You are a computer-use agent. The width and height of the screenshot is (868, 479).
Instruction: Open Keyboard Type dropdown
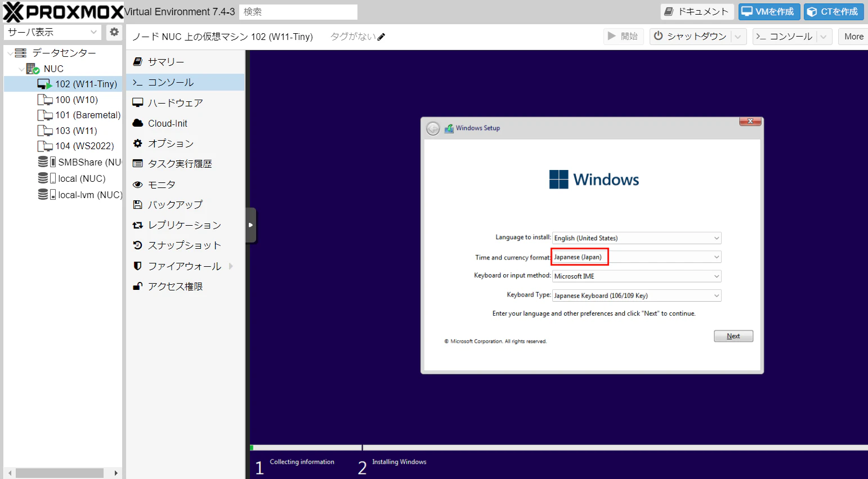pos(717,296)
